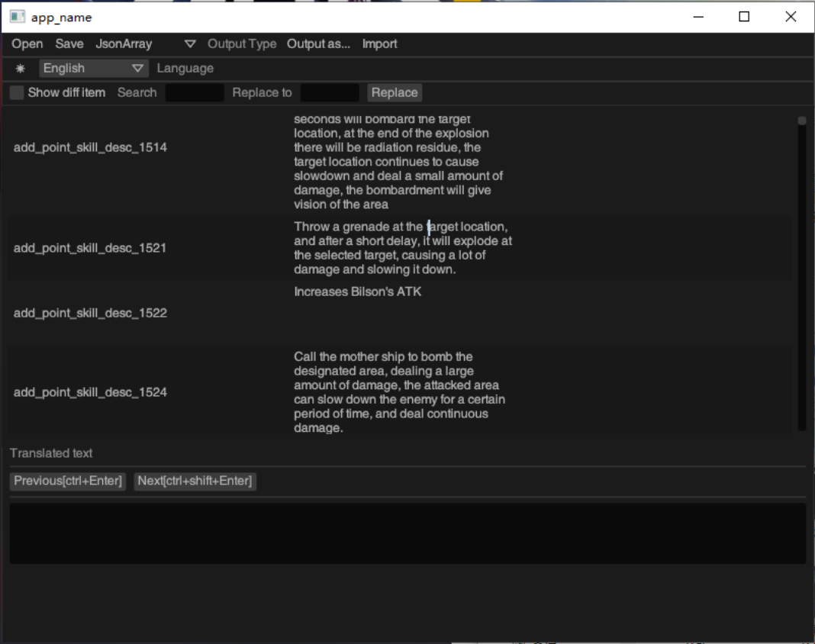Image resolution: width=815 pixels, height=644 pixels.
Task: Select Import from the menu bar
Action: pyautogui.click(x=379, y=43)
